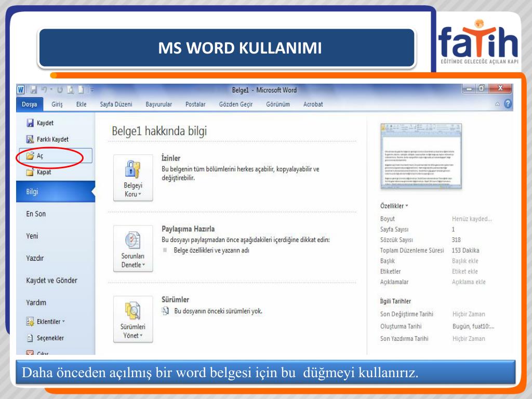
Task: Open the Dosya tab
Action: [x=29, y=104]
